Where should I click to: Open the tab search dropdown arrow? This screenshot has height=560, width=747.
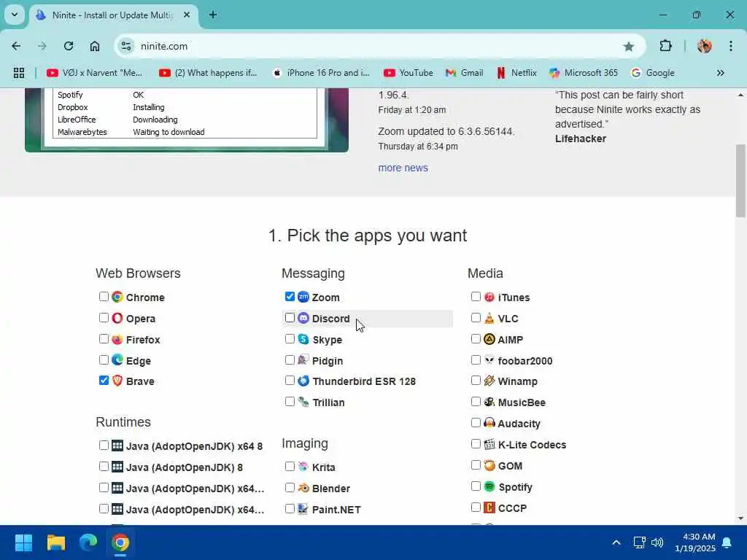pyautogui.click(x=15, y=15)
